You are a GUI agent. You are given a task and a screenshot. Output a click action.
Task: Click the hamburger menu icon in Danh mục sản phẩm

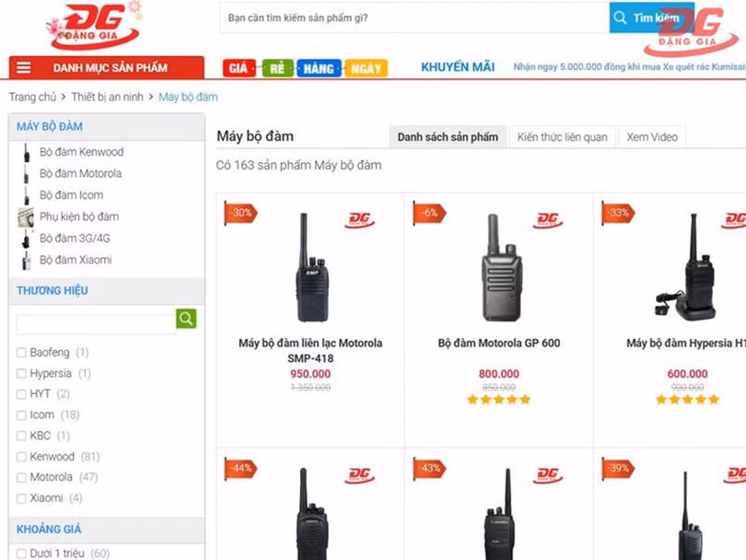(24, 67)
